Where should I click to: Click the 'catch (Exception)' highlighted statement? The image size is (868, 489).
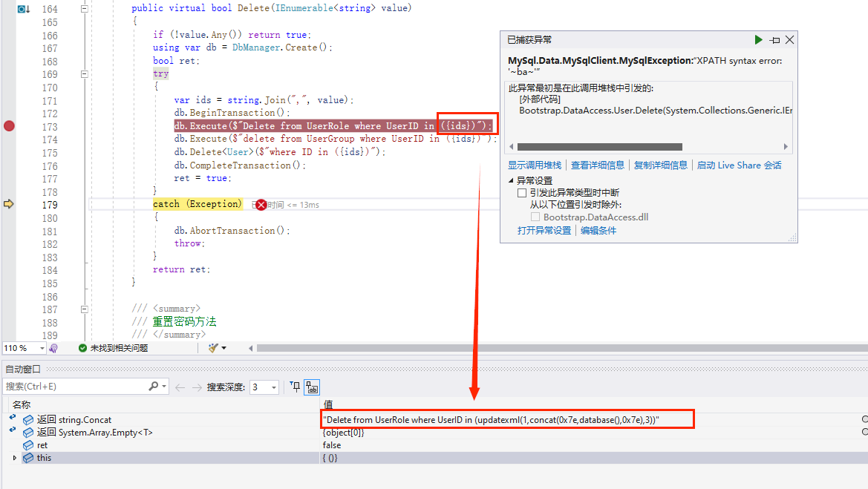[198, 204]
